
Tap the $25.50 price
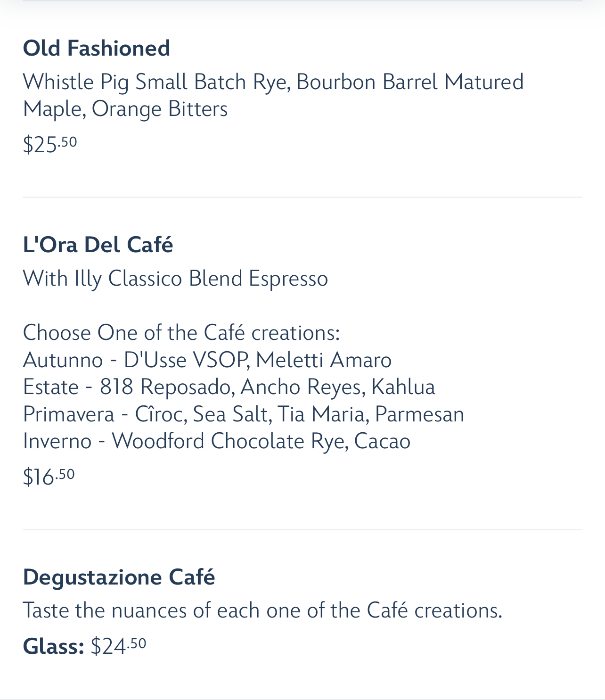49,144
